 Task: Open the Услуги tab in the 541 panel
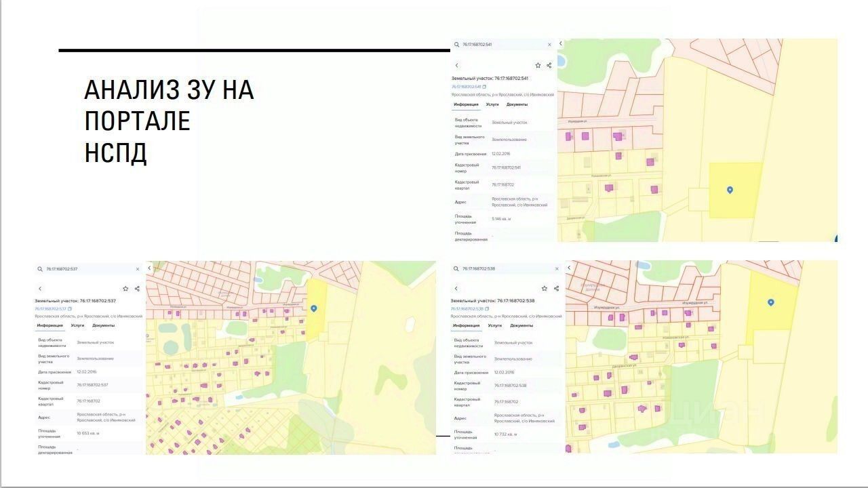point(492,104)
